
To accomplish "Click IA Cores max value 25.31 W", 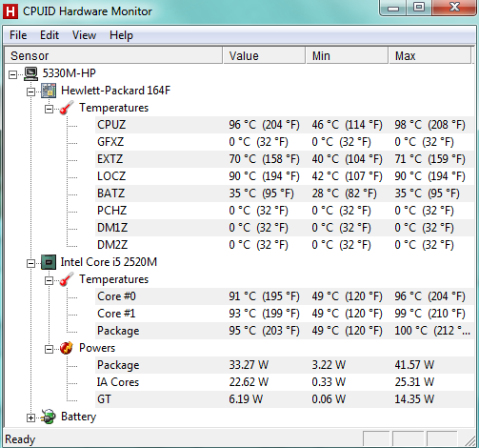I will point(414,382).
